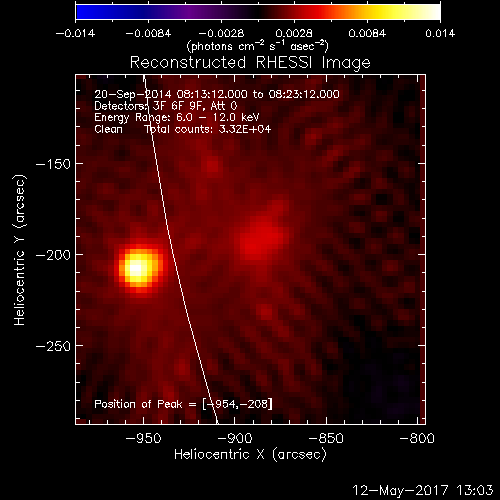Click the colorbar label '-0.014'
500x500 pixels.
(75, 34)
